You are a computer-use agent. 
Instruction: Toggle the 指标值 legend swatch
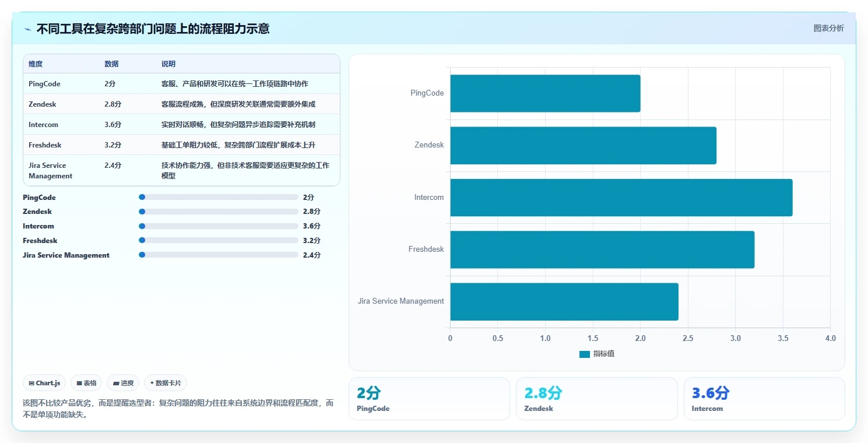click(585, 354)
